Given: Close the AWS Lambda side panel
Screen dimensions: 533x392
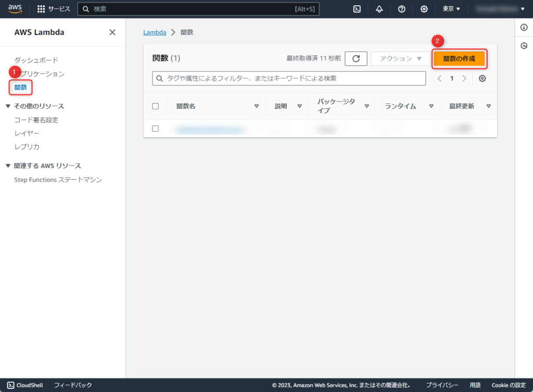Looking at the screenshot, I should click(x=112, y=32).
